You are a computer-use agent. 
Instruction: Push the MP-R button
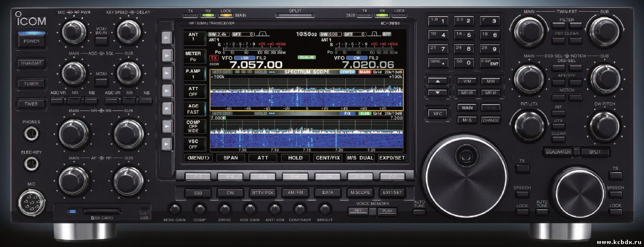pos(490,93)
